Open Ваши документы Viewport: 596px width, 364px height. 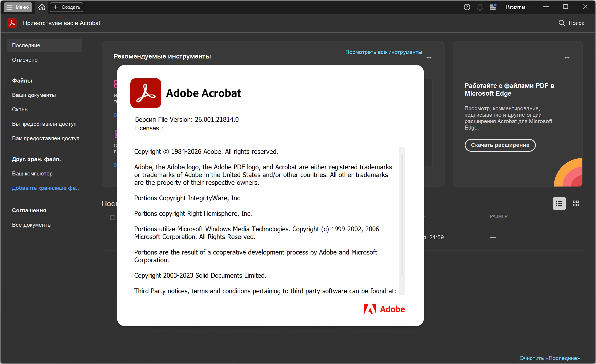(x=34, y=95)
